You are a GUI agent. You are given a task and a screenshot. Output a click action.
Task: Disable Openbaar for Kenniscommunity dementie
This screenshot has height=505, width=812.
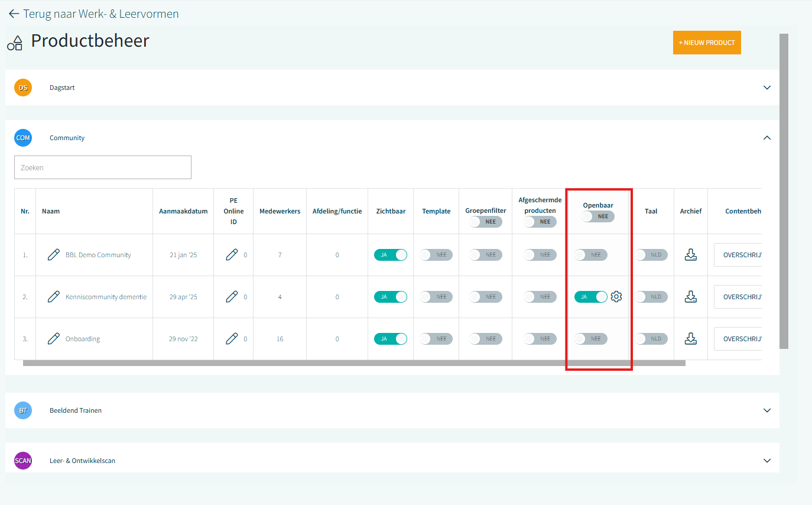tap(590, 297)
